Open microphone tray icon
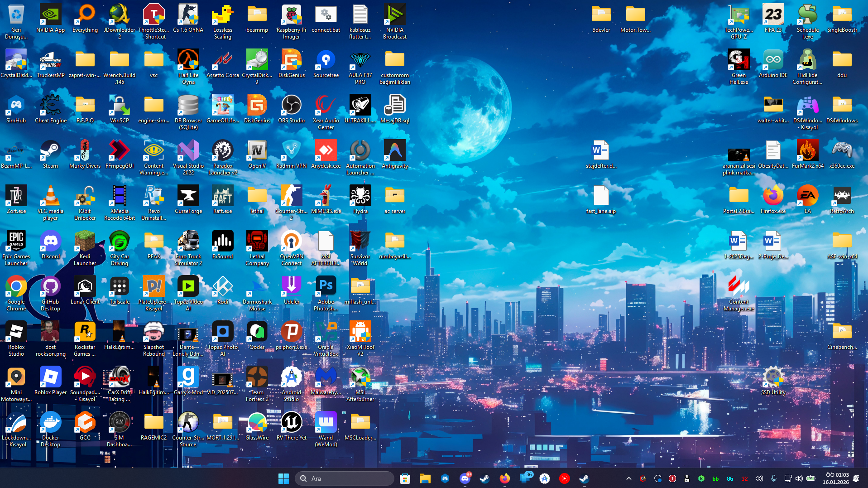 [773, 478]
